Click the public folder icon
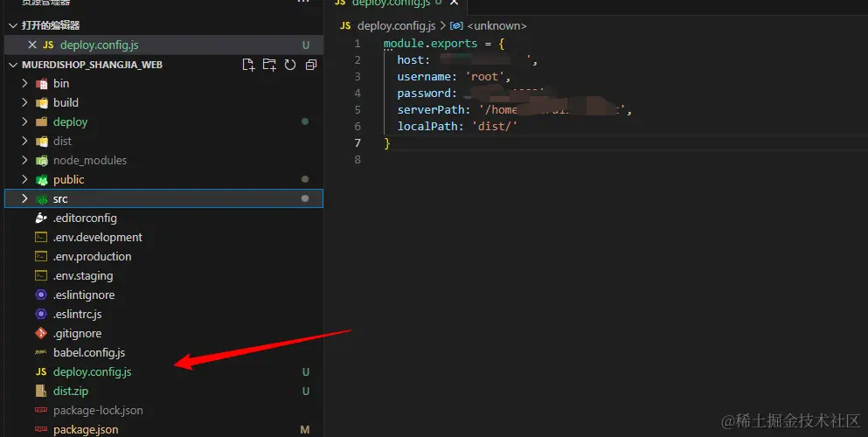Screen dimensions: 868x437 [41, 180]
